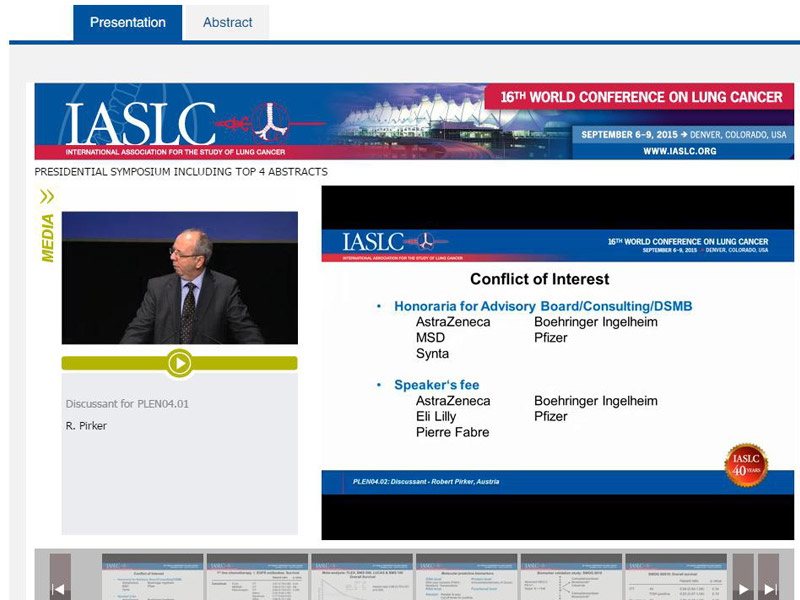Click the MEDIA vertical label

47,238
